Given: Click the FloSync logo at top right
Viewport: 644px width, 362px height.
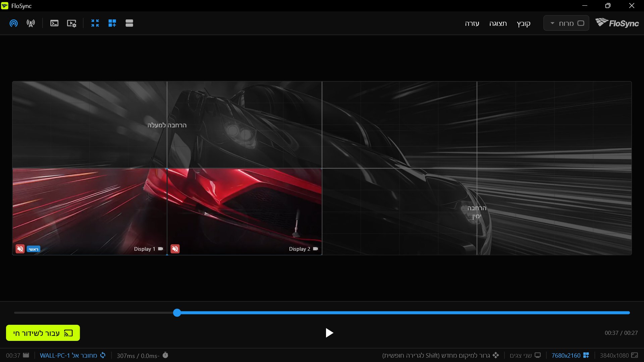Looking at the screenshot, I should pyautogui.click(x=617, y=23).
